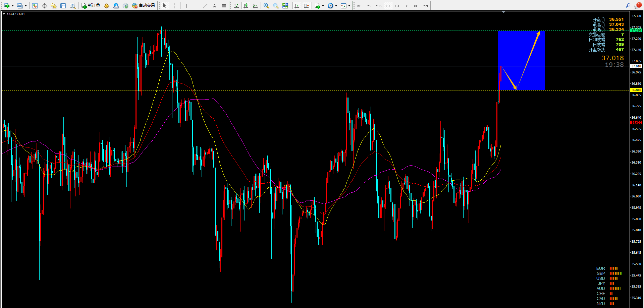Open the periods clock dropdown arrow

336,6
